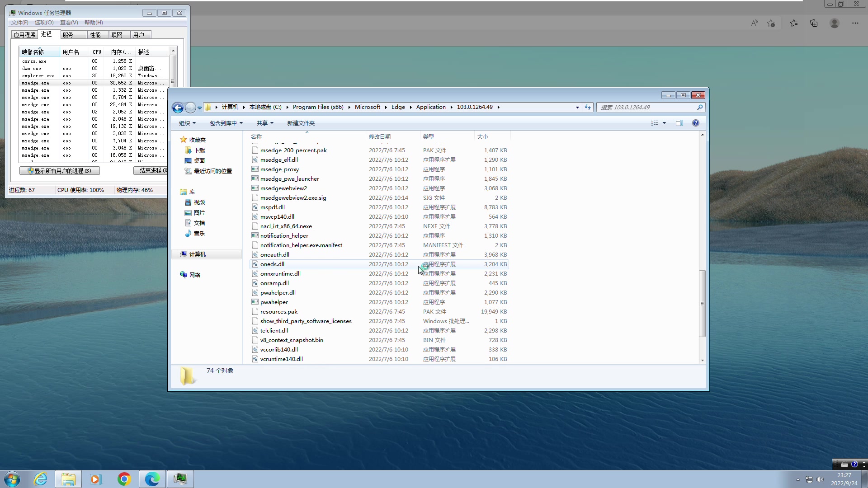The image size is (868, 488).
Task: Click the volume speaker icon in system tray
Action: (821, 480)
